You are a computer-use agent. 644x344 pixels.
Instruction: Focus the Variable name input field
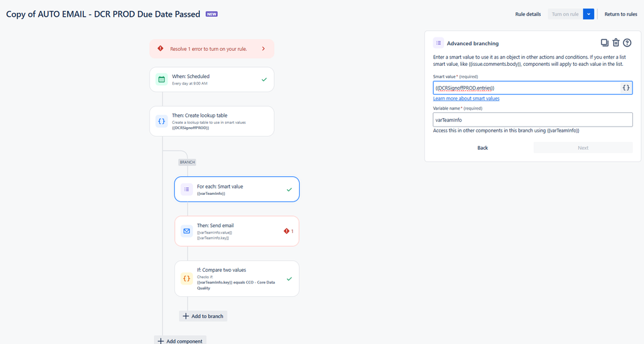click(x=532, y=120)
